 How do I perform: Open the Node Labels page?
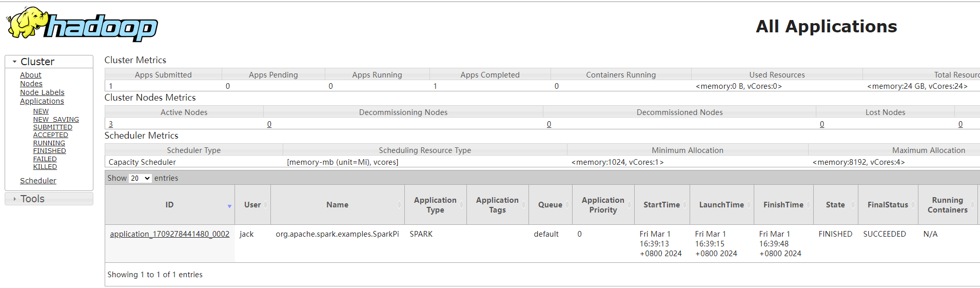[x=42, y=92]
